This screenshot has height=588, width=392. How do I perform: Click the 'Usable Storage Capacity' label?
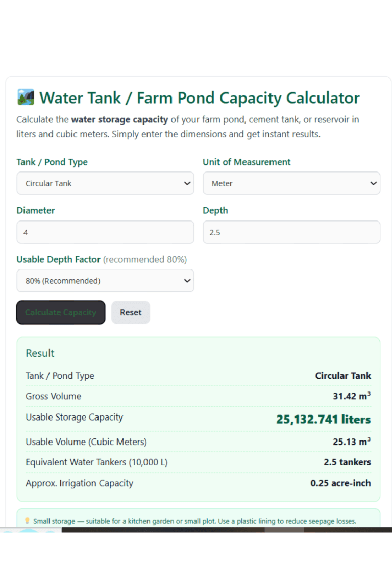click(x=75, y=418)
